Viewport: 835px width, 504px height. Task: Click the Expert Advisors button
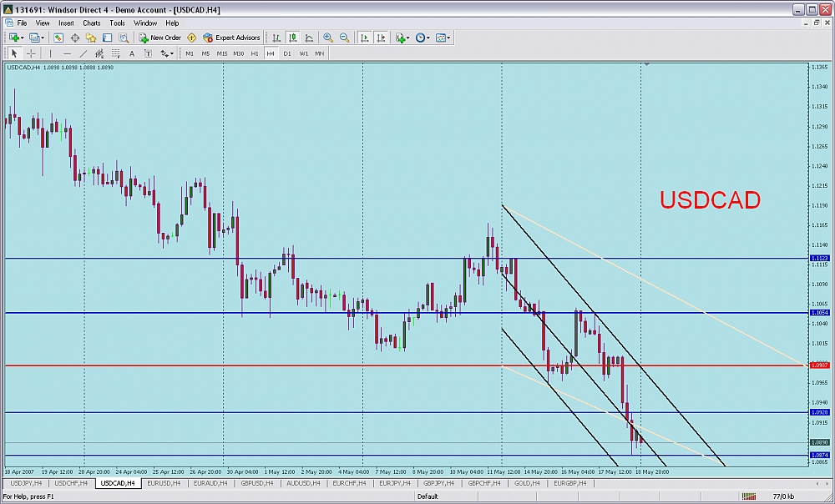(231, 38)
